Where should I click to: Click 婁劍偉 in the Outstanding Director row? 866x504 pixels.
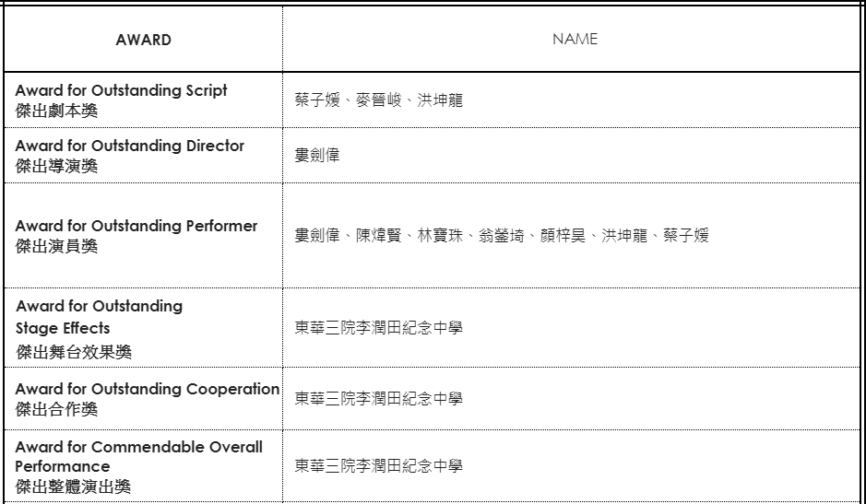coord(316,156)
